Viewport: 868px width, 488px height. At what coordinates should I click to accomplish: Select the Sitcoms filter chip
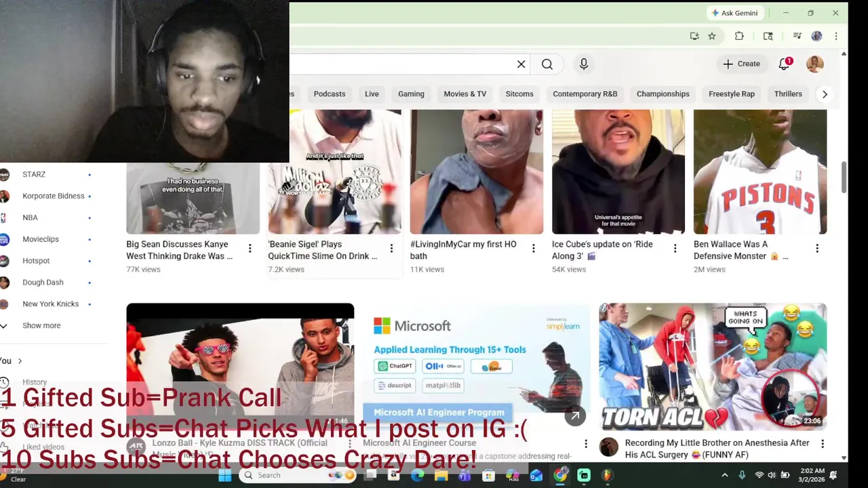coord(519,94)
